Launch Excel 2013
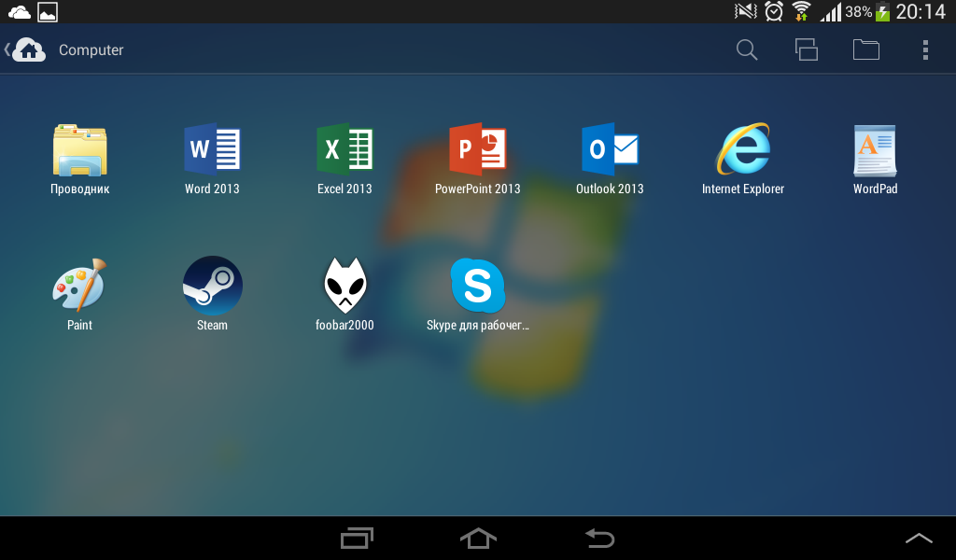The image size is (956, 560). tap(344, 150)
